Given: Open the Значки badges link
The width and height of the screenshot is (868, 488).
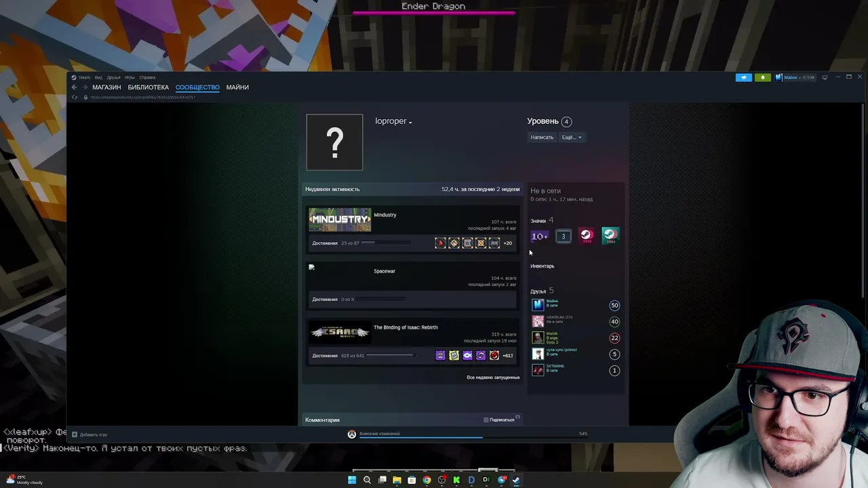Looking at the screenshot, I should [538, 221].
